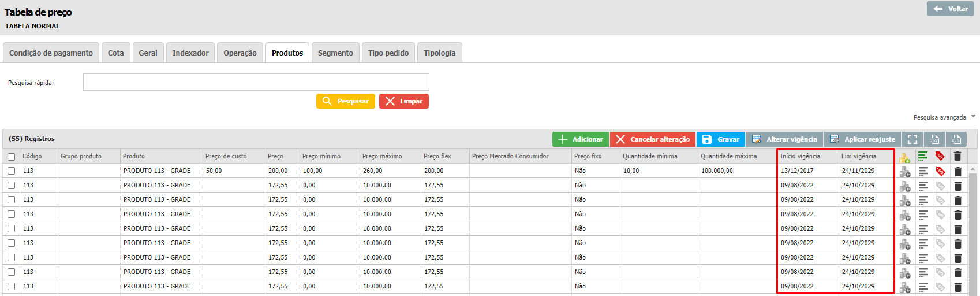Viewport: 980px width, 296px height.
Task: Click the cost price cell 50,00
Action: point(234,171)
